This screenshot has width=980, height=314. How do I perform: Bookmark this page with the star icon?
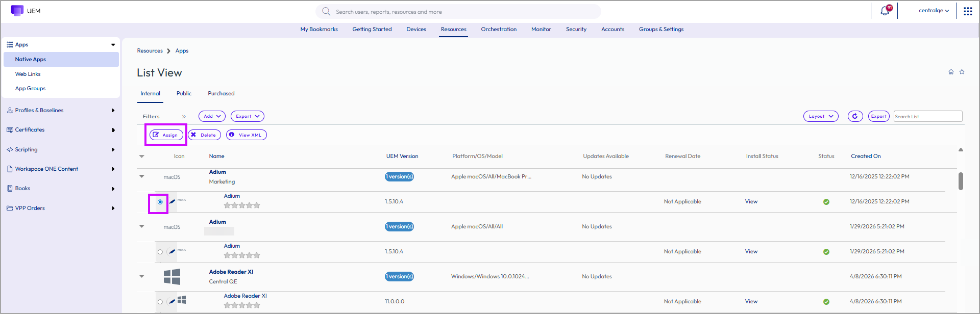962,72
